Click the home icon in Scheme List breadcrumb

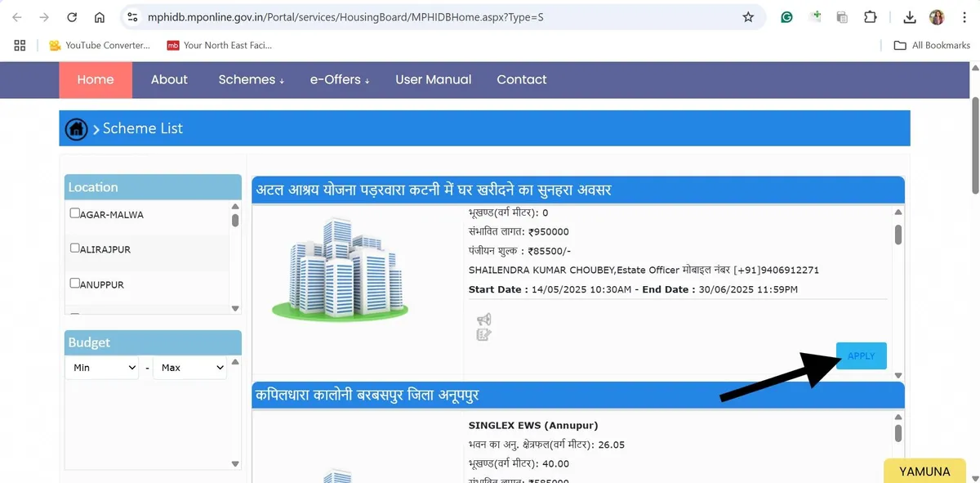pos(76,128)
